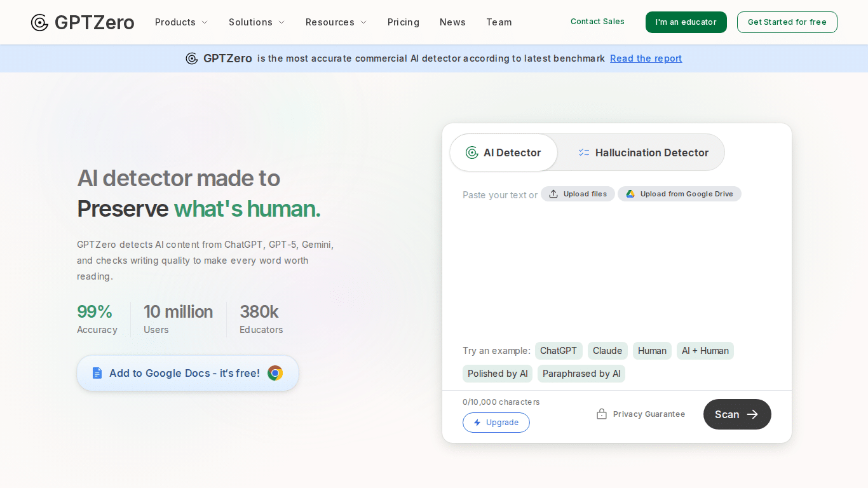868x488 pixels.
Task: Click the Upgrade button
Action: coord(496,423)
